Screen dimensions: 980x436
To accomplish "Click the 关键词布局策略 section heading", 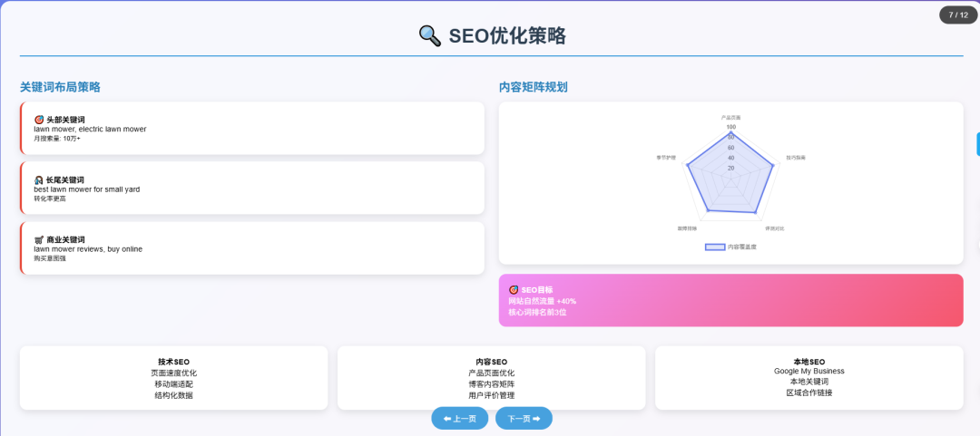I will [60, 87].
